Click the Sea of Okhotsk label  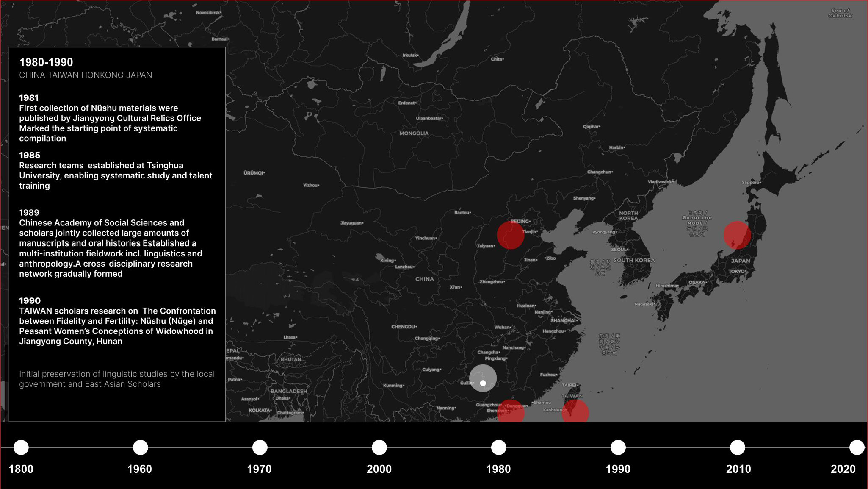click(840, 13)
